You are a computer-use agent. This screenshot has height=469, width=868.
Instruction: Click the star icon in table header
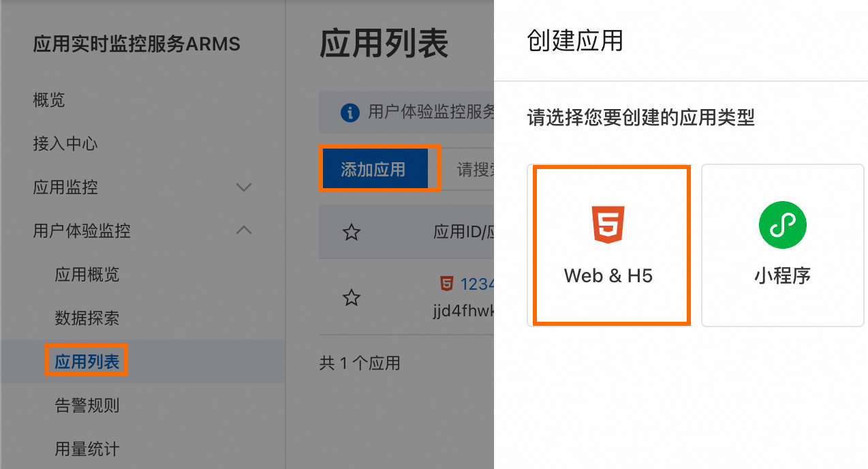click(351, 232)
